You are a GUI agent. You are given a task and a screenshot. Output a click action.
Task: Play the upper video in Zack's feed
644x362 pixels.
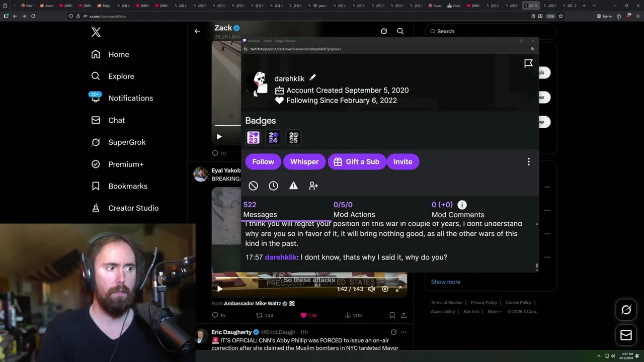tap(219, 137)
